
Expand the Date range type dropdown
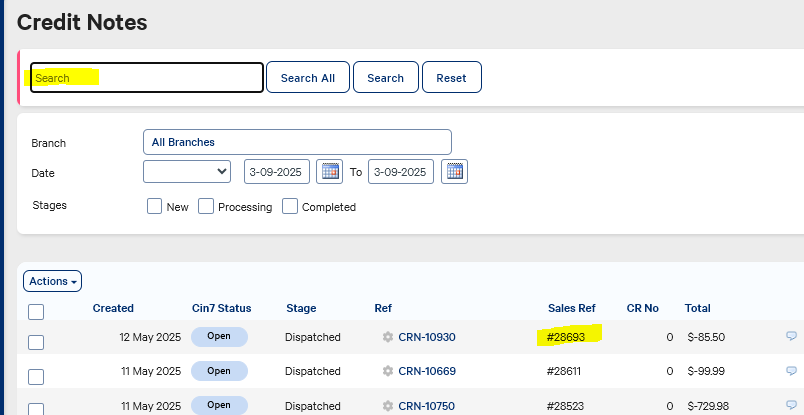click(x=187, y=172)
